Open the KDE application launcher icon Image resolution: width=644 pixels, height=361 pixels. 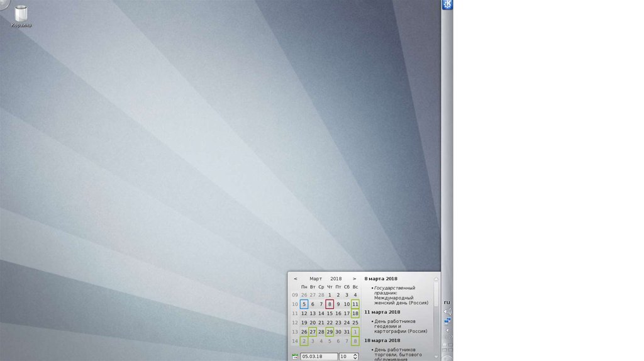447,4
